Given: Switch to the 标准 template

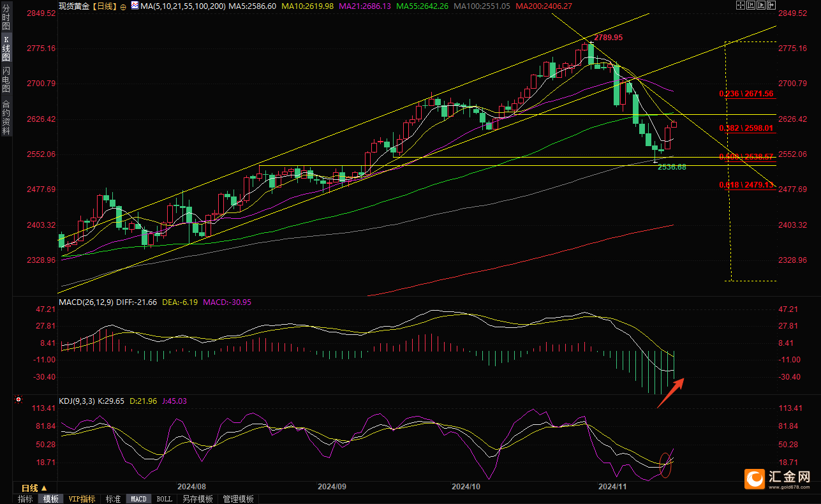Looking at the screenshot, I should tap(113, 499).
